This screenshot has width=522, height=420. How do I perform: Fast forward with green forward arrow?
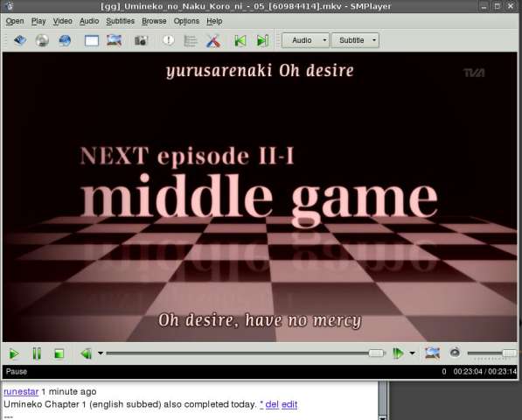coord(398,353)
